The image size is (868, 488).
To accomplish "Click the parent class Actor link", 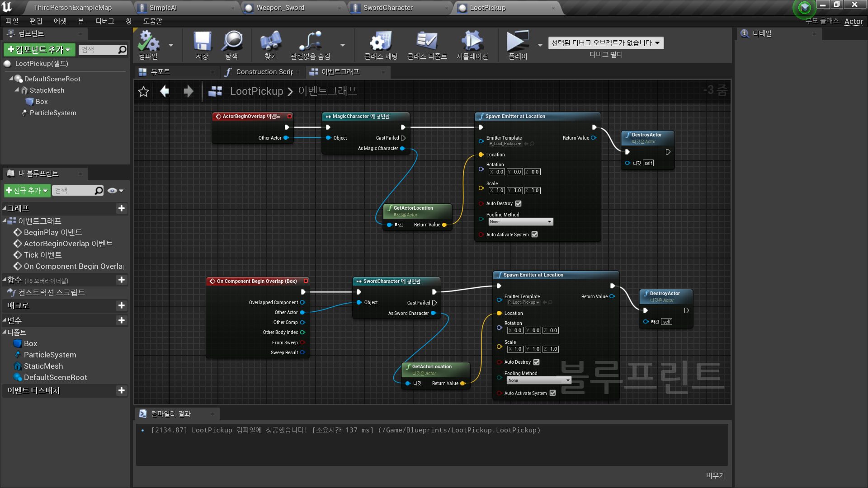I will coord(853,21).
